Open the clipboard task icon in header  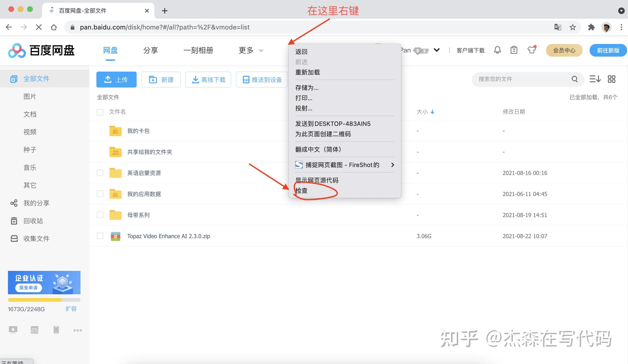coord(514,50)
